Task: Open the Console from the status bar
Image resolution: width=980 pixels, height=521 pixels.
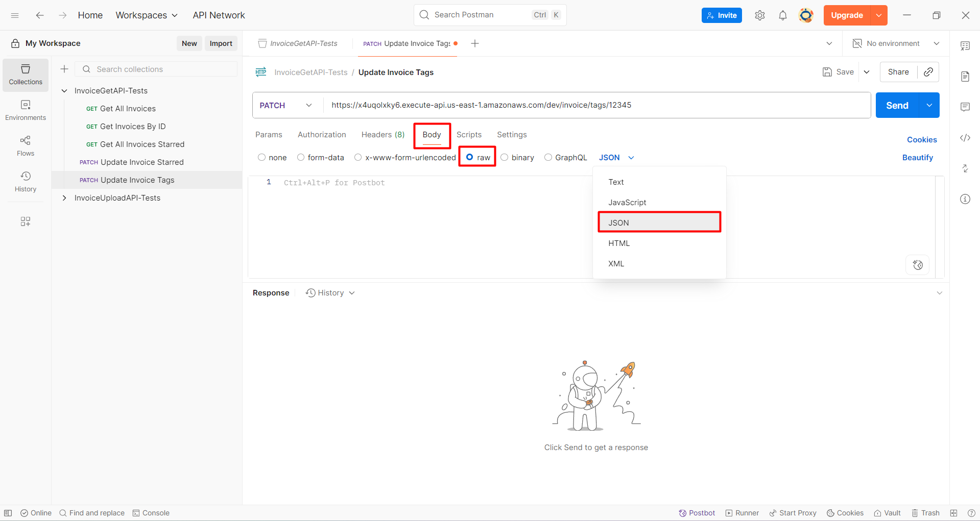Action: (x=151, y=513)
